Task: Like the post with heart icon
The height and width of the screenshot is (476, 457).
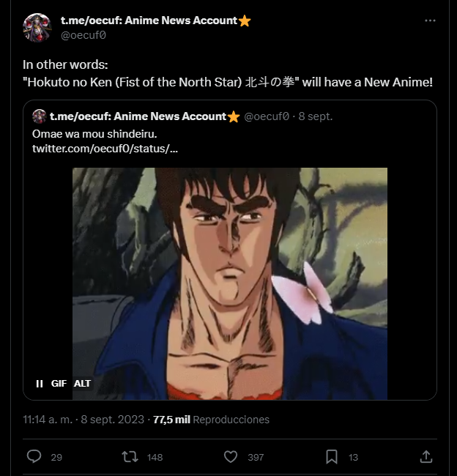Action: [231, 456]
